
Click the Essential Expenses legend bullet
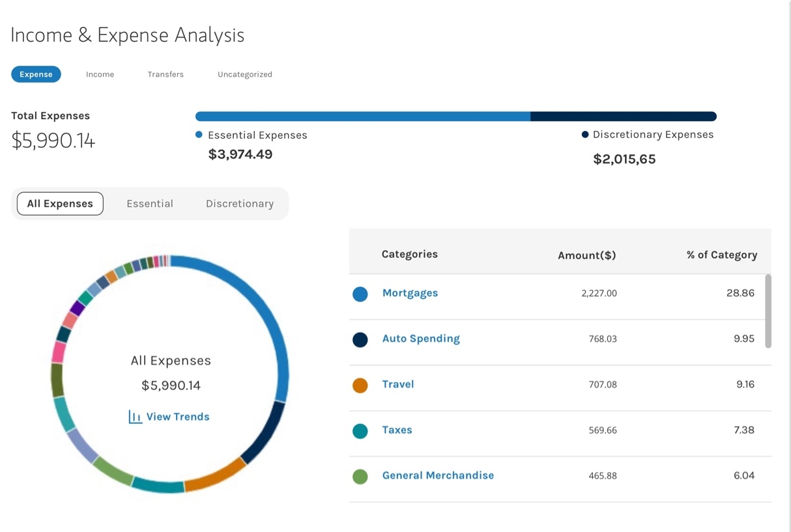199,135
